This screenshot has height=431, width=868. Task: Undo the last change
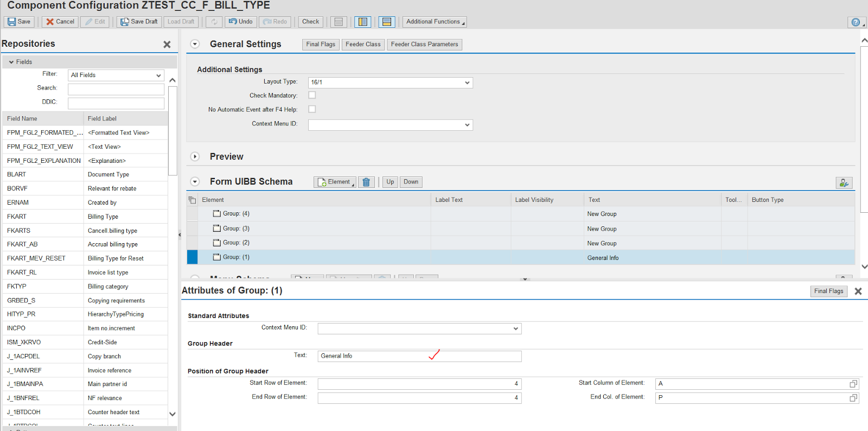[x=240, y=22]
